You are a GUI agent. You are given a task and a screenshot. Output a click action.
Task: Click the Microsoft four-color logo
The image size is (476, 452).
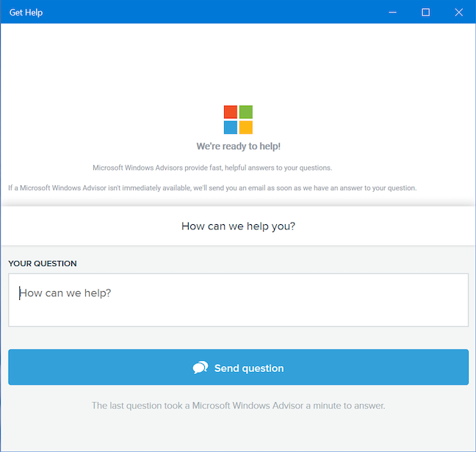click(x=238, y=120)
